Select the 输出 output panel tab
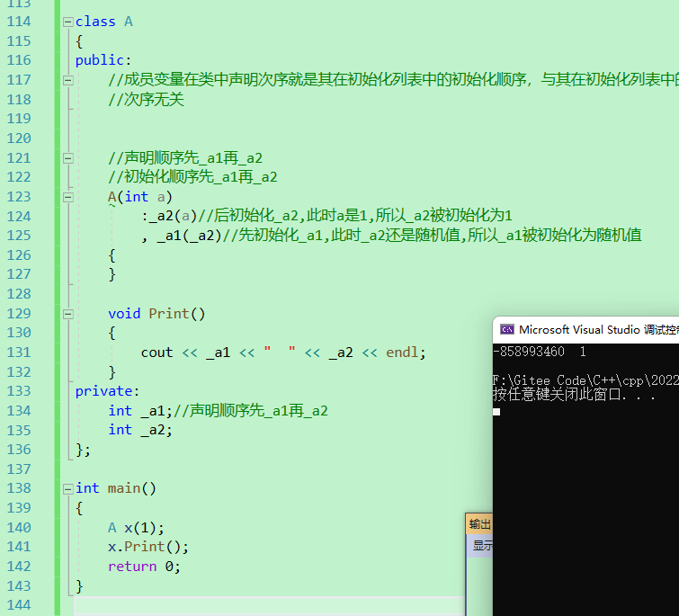Screen dimensions: 679x616 click(480, 524)
